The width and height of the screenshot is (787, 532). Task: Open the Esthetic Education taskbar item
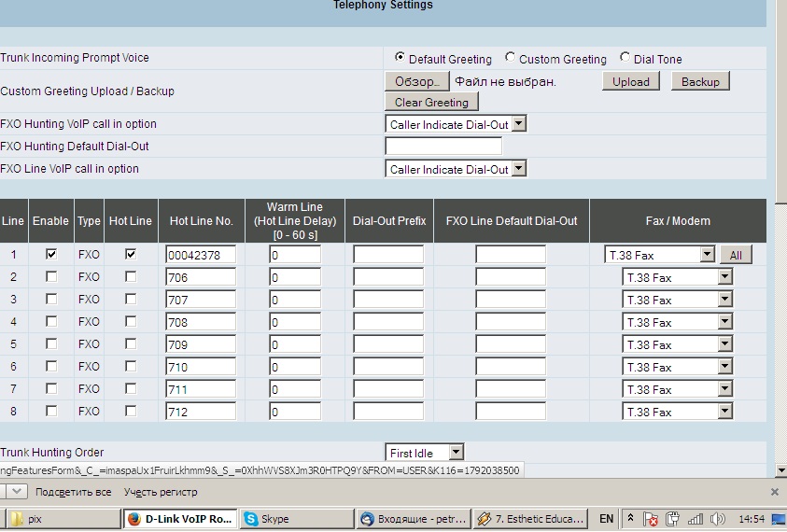pyautogui.click(x=530, y=518)
